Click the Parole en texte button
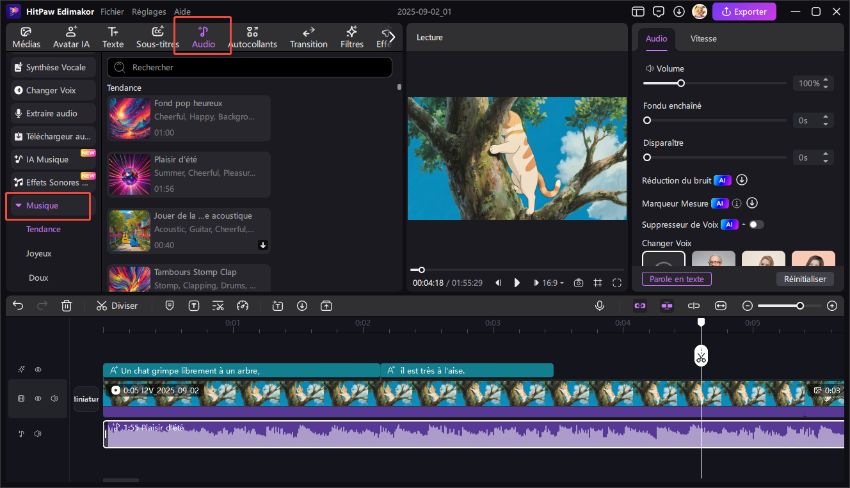Screen dimensions: 850x488 (x=677, y=279)
